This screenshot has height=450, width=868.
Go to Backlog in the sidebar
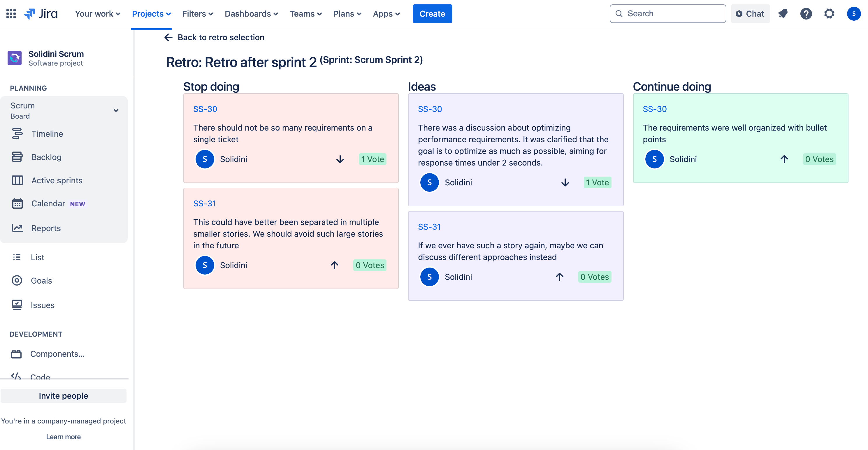(x=46, y=157)
